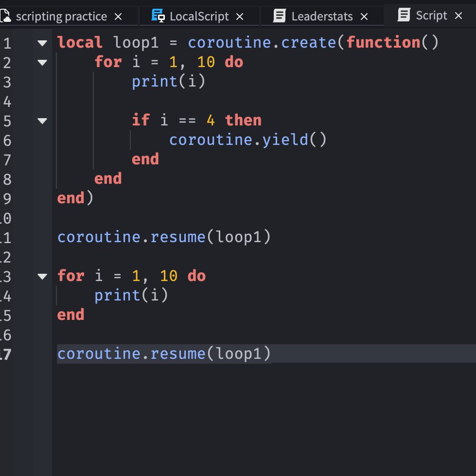This screenshot has height=476, width=476.
Task: Click the 'loop1' variable on line 1
Action: click(136, 43)
